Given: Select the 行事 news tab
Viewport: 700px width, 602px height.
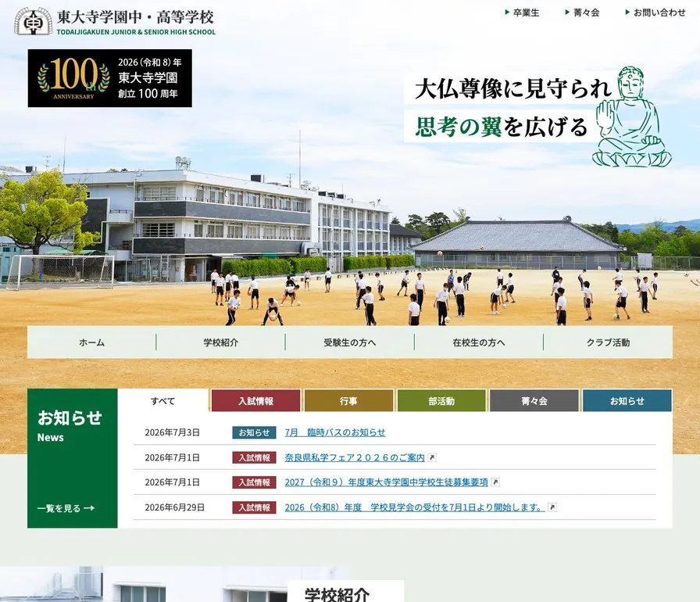Looking at the screenshot, I should click(348, 400).
